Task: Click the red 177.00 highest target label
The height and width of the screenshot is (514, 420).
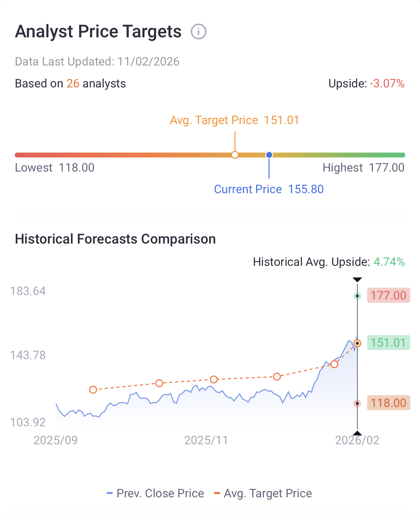Action: tap(388, 296)
